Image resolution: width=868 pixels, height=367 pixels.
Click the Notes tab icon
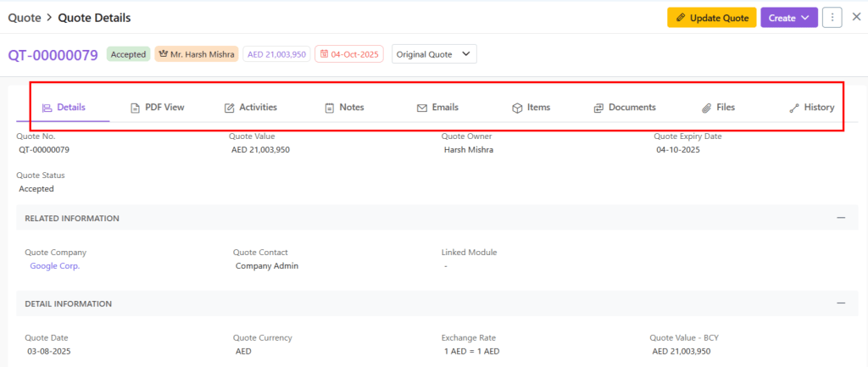click(330, 108)
